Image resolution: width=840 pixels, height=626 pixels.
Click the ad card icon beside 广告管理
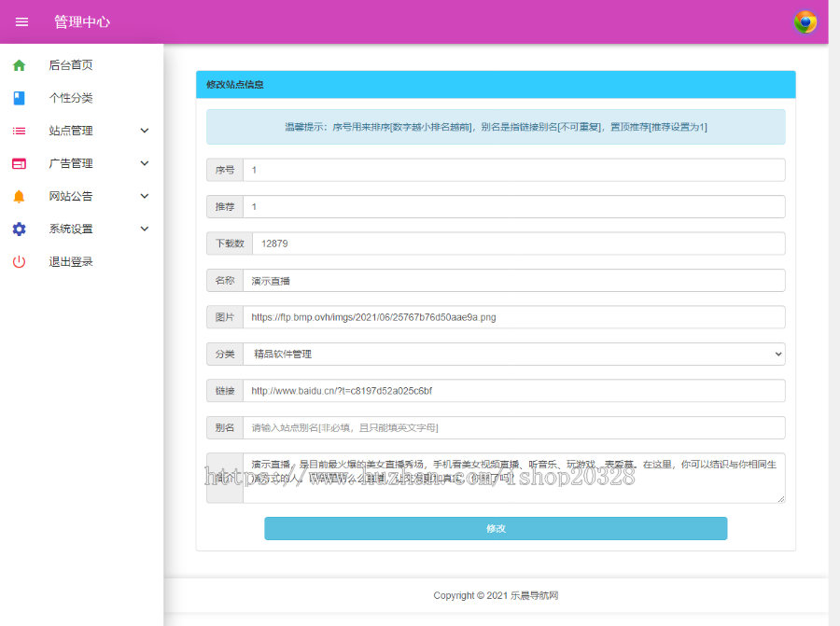coord(20,163)
